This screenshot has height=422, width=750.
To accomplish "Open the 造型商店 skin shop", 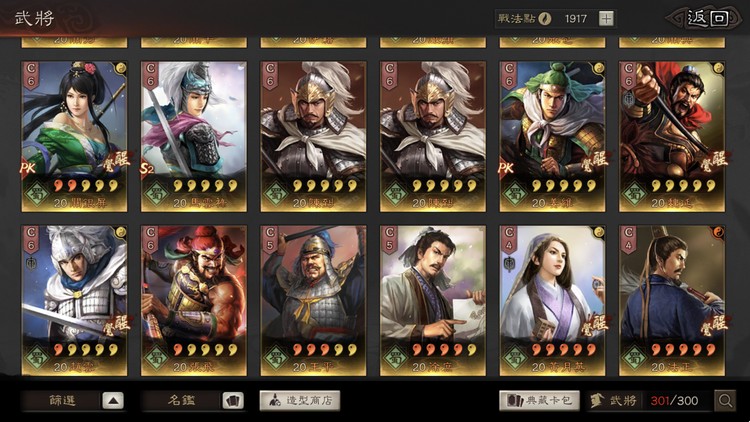I will (x=300, y=400).
